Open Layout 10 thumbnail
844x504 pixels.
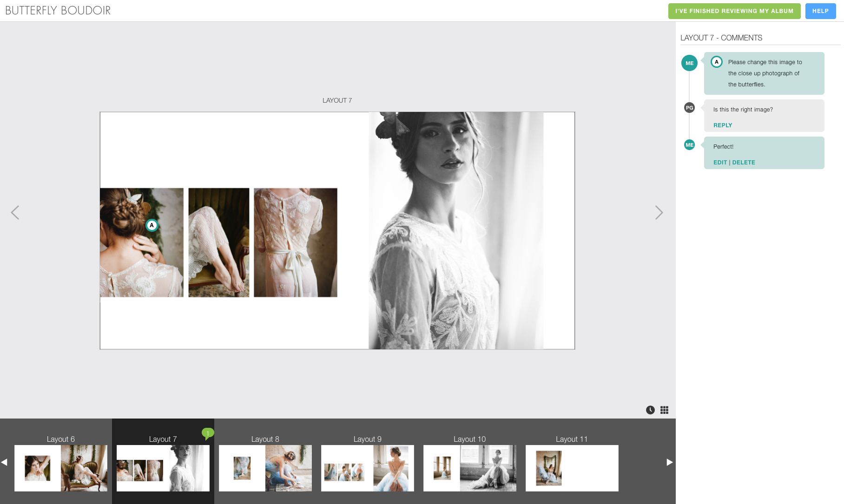470,468
